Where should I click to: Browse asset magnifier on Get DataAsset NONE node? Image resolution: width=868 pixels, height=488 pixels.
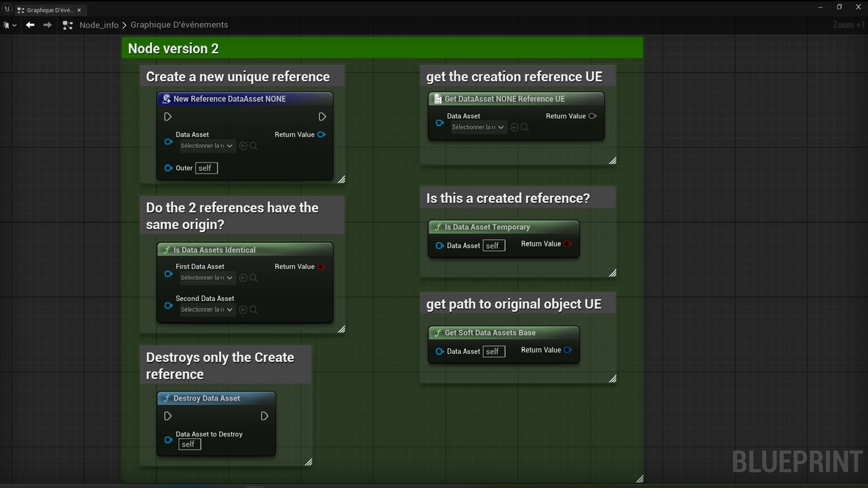[525, 127]
